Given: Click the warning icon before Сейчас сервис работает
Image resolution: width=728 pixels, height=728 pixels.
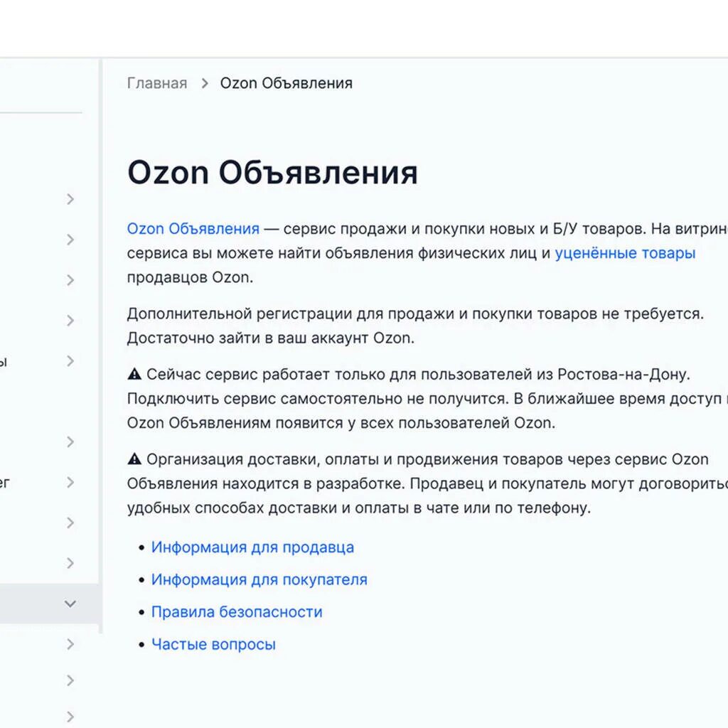Looking at the screenshot, I should click(134, 374).
